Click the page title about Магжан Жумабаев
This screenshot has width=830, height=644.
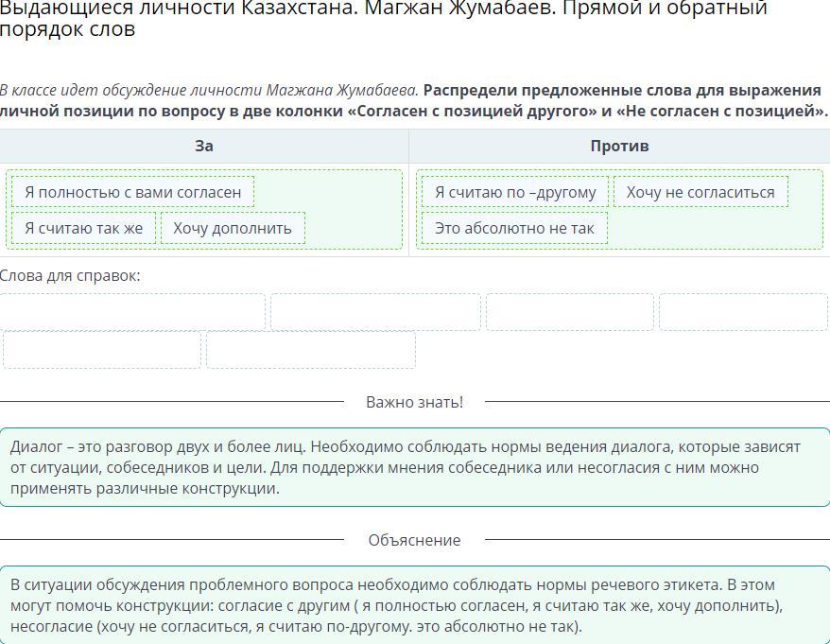383,18
